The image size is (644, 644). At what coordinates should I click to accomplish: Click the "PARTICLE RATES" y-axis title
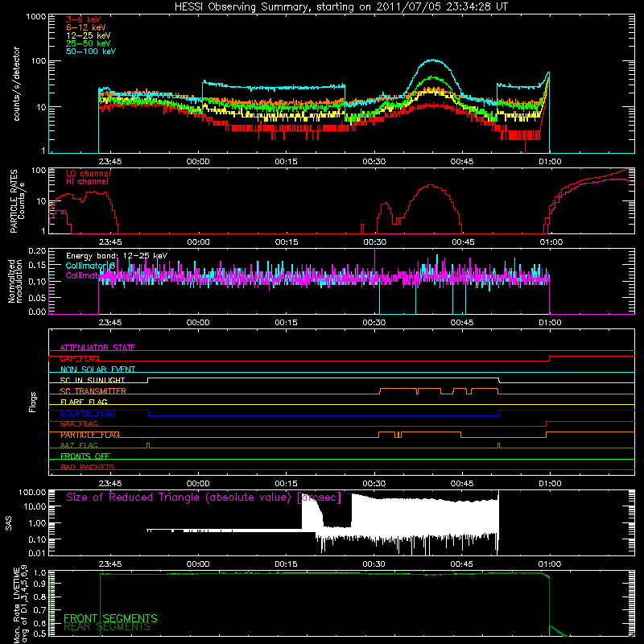(14, 201)
